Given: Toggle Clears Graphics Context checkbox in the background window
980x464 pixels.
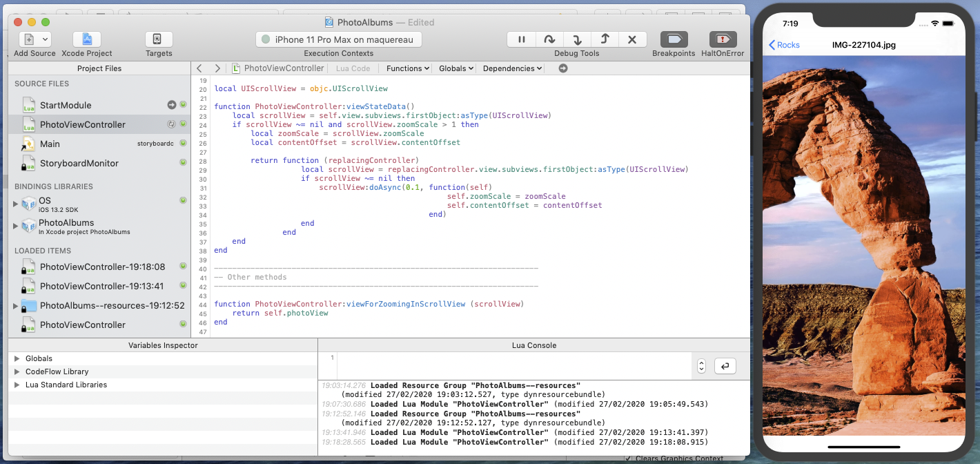Looking at the screenshot, I should click(628, 458).
